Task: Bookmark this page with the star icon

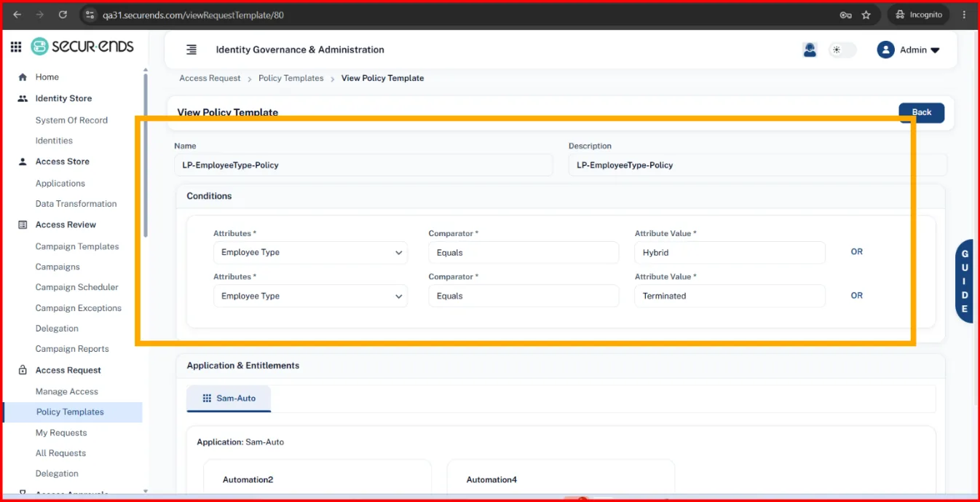Action: [866, 15]
